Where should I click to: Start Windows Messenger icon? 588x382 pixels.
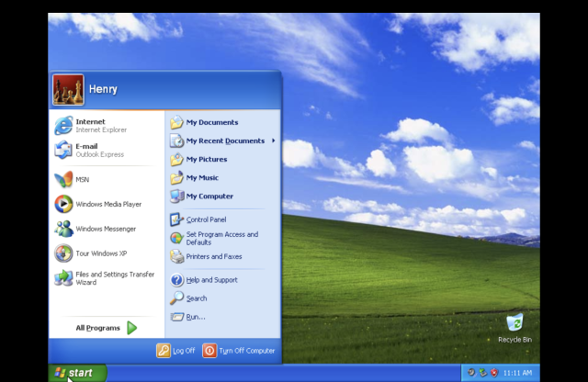tap(63, 229)
